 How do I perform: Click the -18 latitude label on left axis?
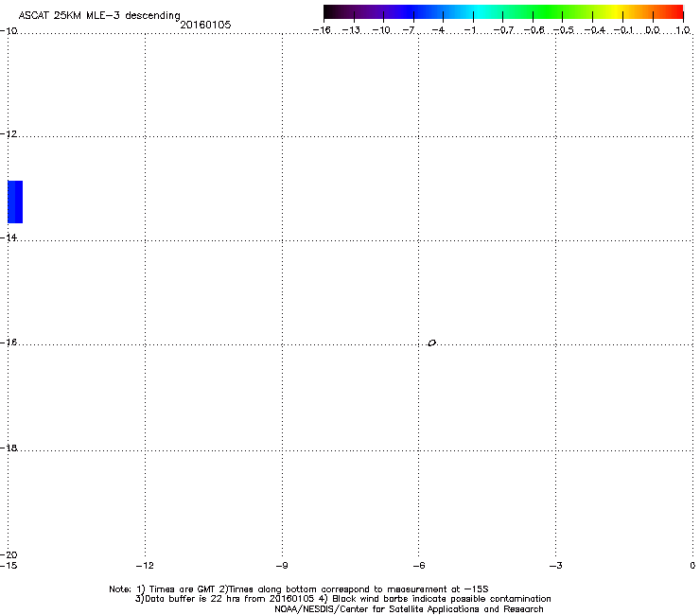pos(9,448)
